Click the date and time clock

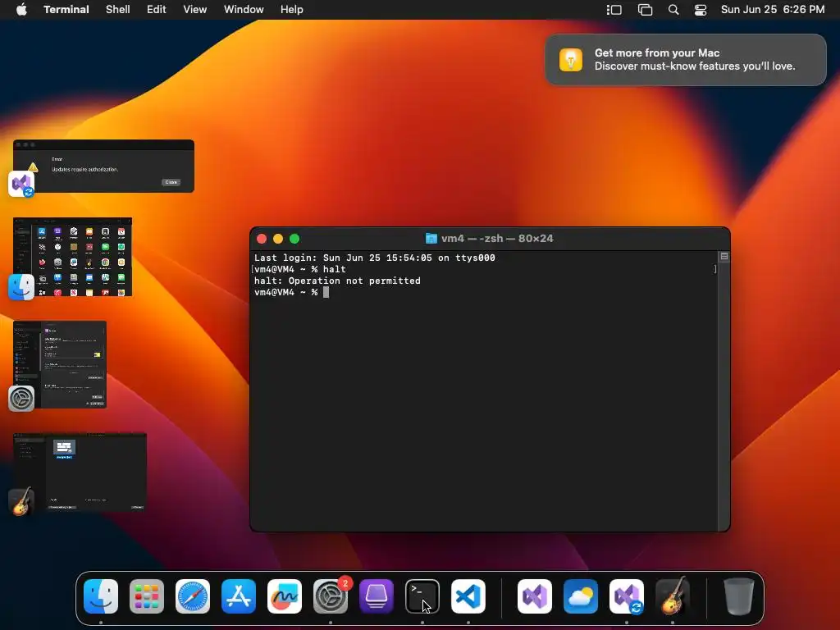[773, 10]
